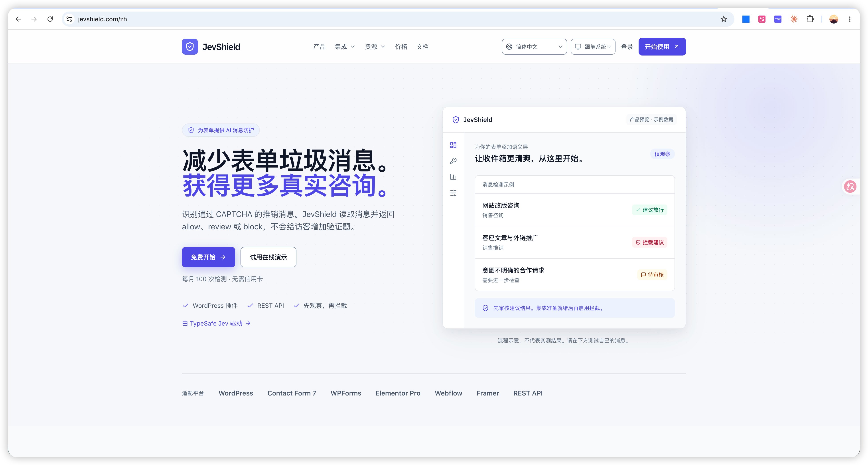
Task: Open the 跟随系统 theme dropdown
Action: tap(593, 47)
